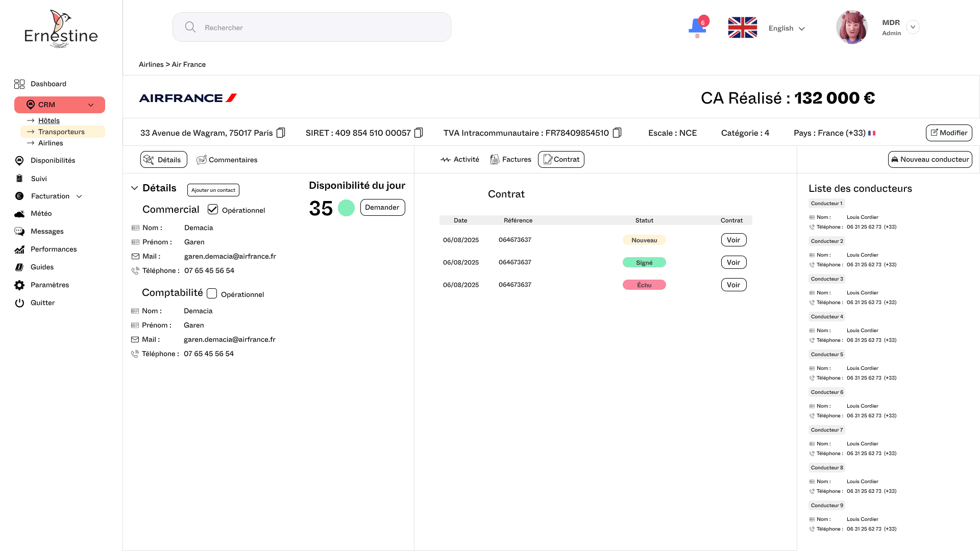Open Météo from the sidebar

pyautogui.click(x=41, y=213)
